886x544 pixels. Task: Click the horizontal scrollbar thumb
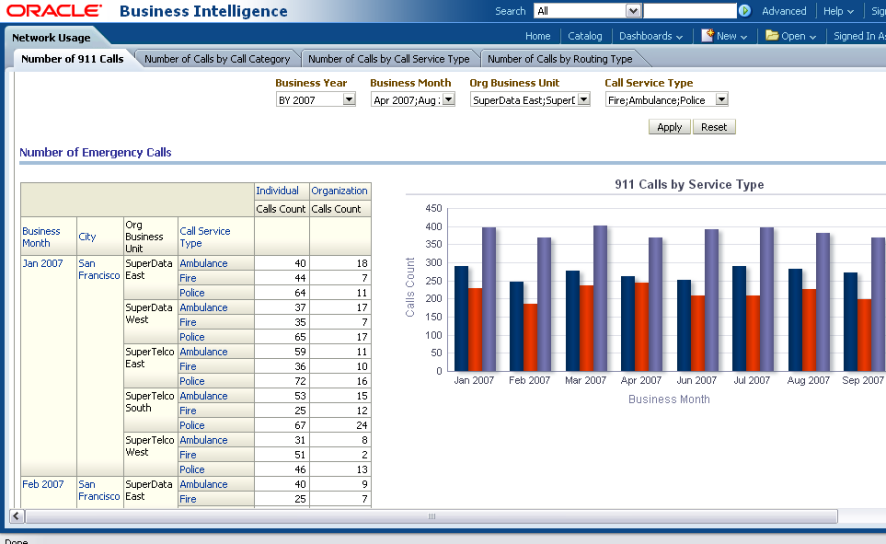pyautogui.click(x=432, y=516)
